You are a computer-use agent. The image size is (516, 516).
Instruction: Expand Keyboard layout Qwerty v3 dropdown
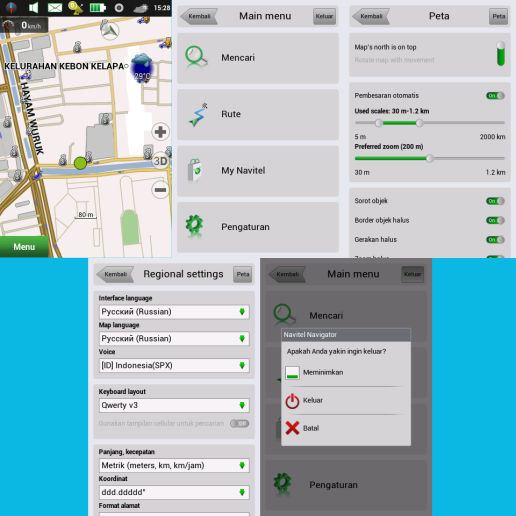(174, 406)
